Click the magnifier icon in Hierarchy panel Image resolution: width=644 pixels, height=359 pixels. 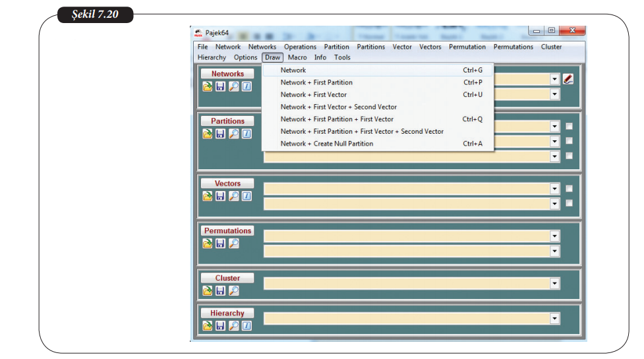(x=233, y=326)
